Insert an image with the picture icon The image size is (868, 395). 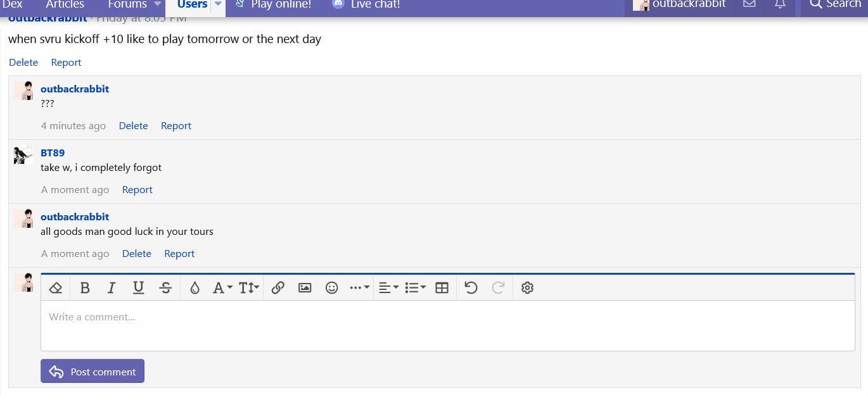click(305, 288)
